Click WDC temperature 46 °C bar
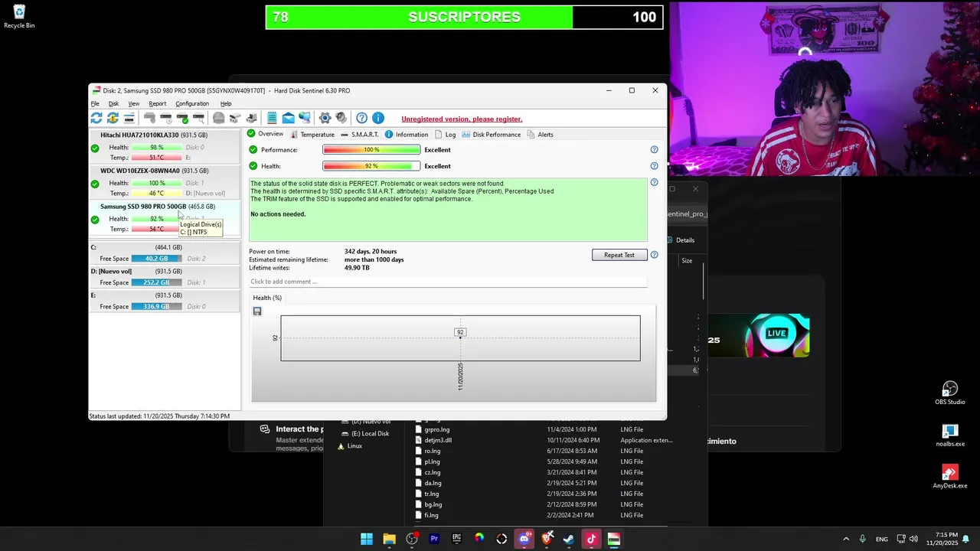The image size is (980, 551). pos(157,194)
